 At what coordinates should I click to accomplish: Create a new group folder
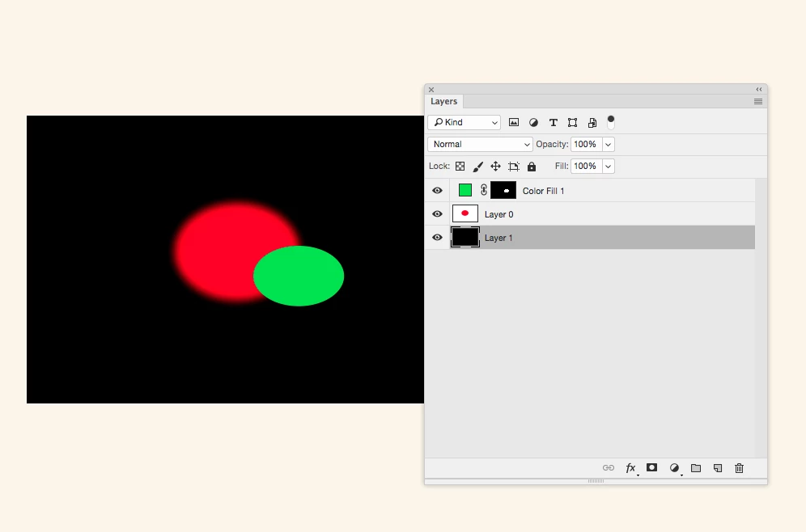click(696, 468)
